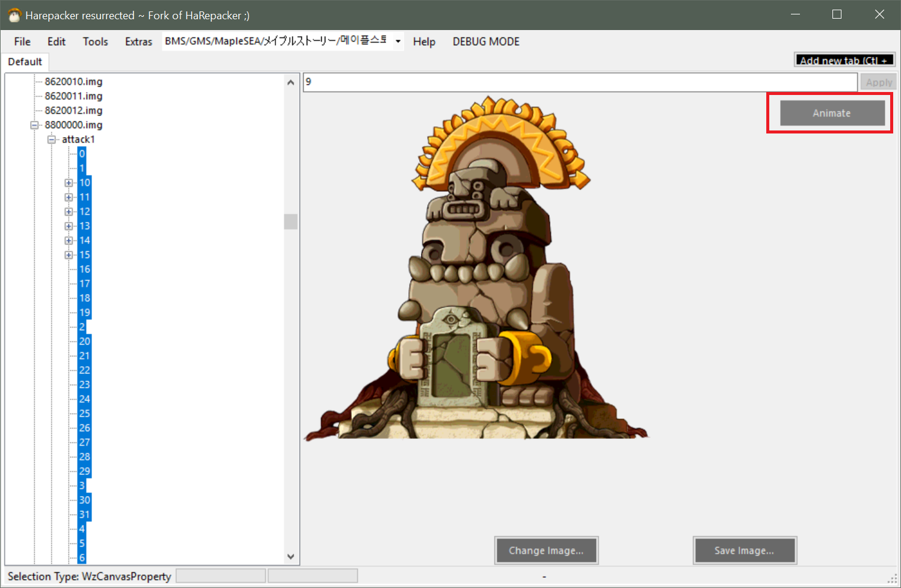Collapse the 8800000.img node
The width and height of the screenshot is (901, 588).
35,125
